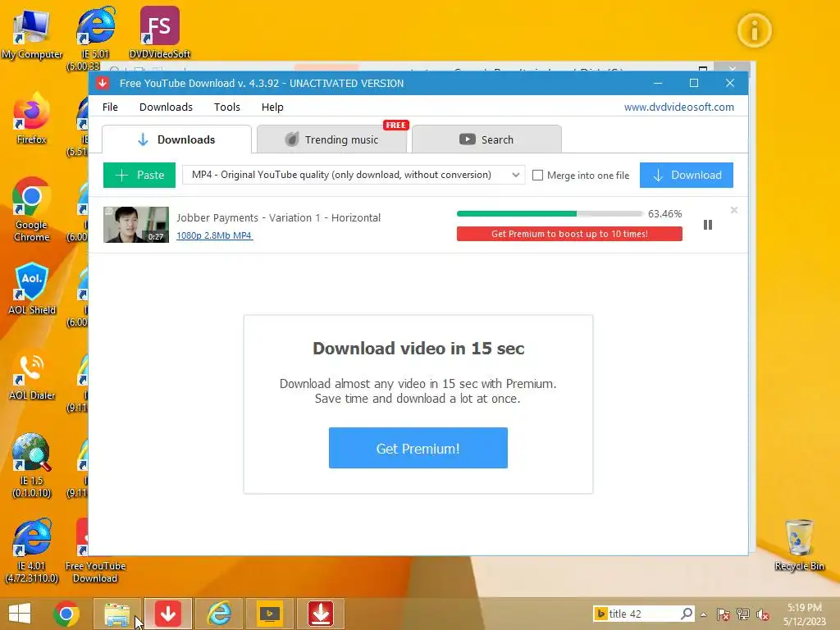840x630 pixels.
Task: Open the Windows Start button
Action: [x=20, y=614]
